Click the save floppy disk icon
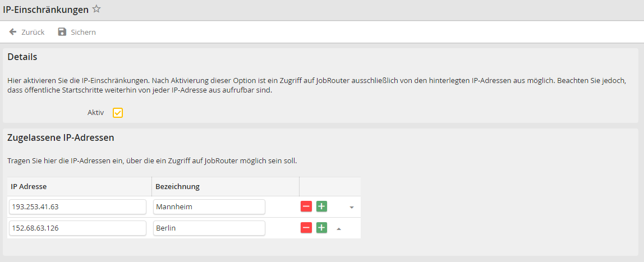 62,32
